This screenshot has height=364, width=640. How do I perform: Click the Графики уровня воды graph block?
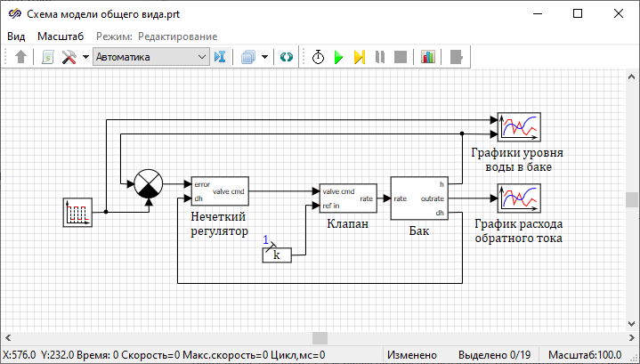coord(519,127)
